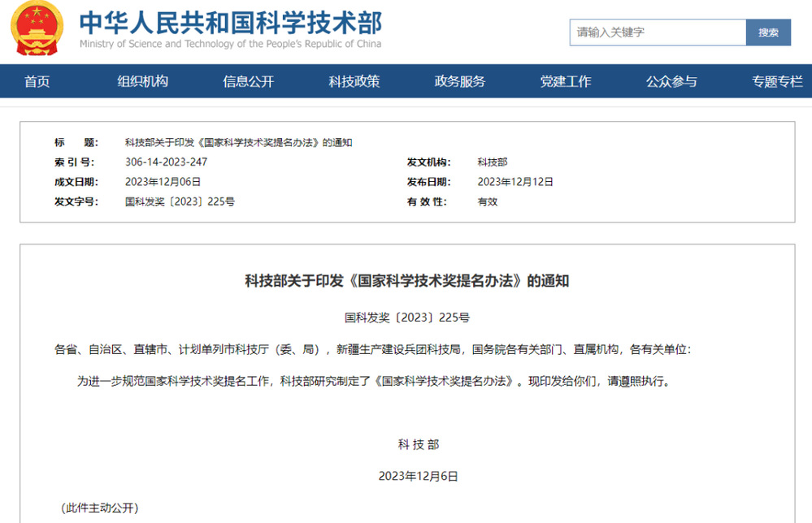Click the Ministry of Science and Technology English subtitle
Viewport: 812px width, 523px height.
point(231,44)
